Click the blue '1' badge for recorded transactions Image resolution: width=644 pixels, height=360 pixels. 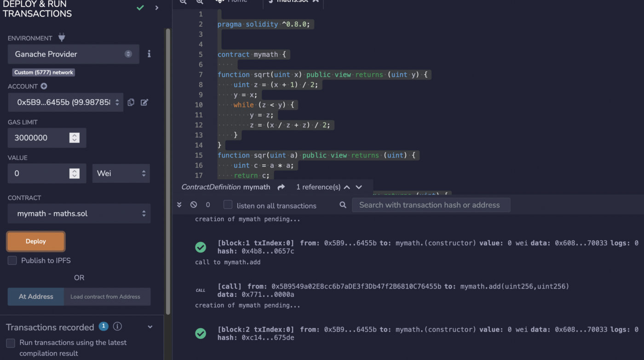103,326
